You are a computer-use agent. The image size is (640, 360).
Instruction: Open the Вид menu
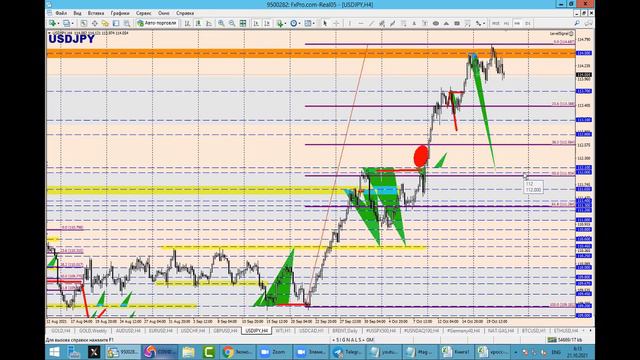[77, 13]
